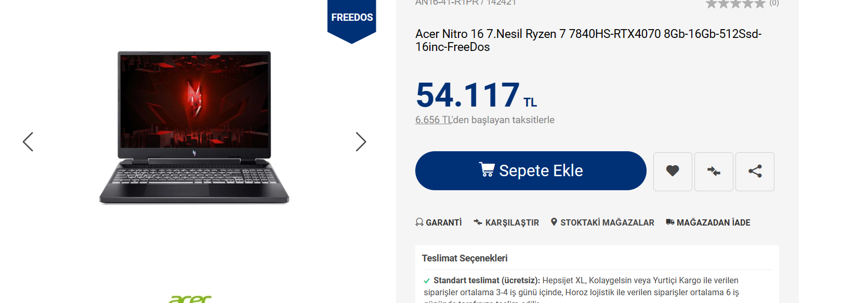Viewport: 868px width, 303px height.
Task: Click the star rating icons
Action: pos(735,4)
